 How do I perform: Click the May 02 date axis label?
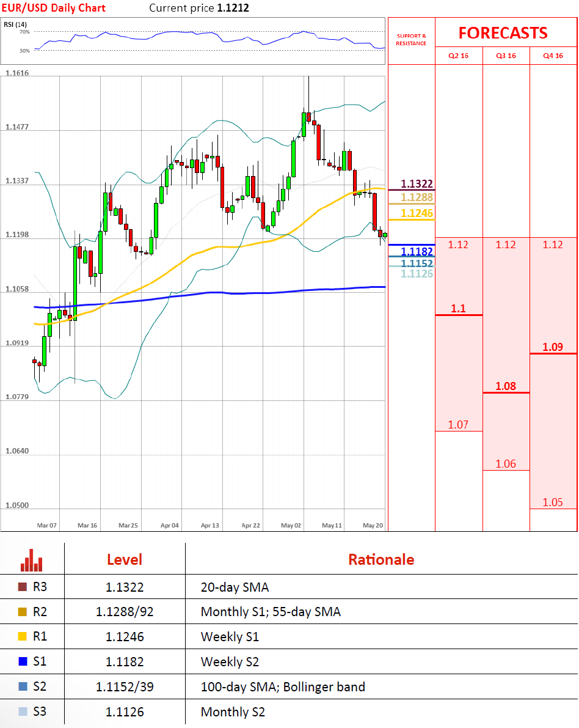291,525
